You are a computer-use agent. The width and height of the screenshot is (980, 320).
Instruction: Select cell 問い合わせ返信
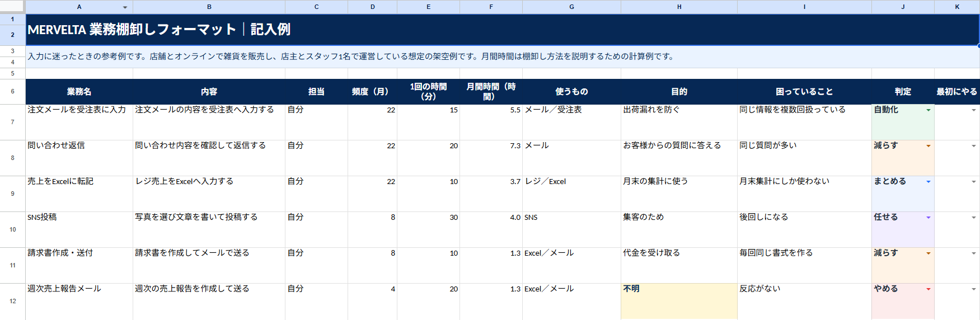pyautogui.click(x=79, y=158)
